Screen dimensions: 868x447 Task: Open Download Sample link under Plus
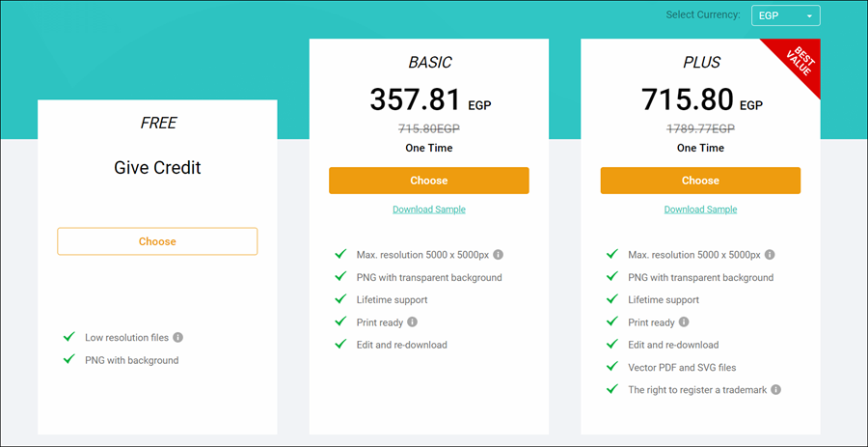tap(700, 210)
